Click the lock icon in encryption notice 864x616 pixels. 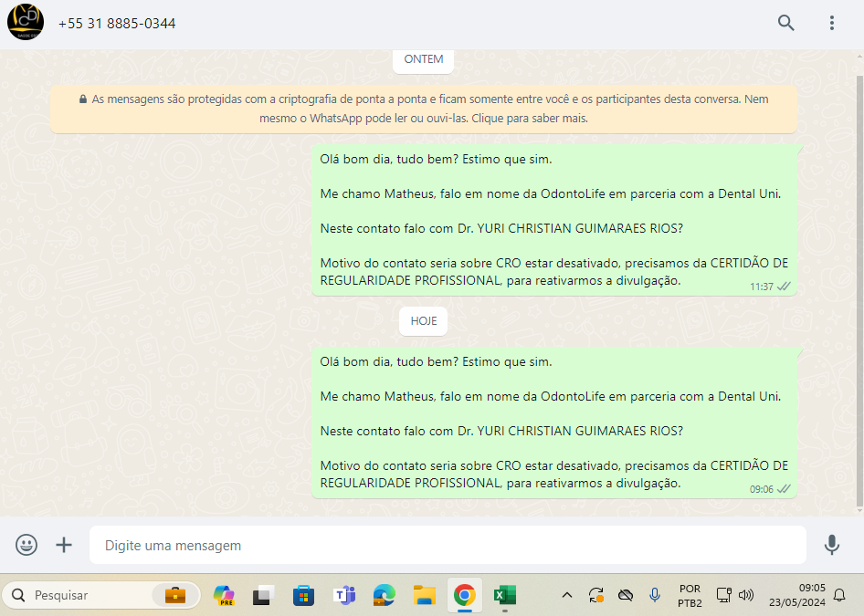(82, 99)
